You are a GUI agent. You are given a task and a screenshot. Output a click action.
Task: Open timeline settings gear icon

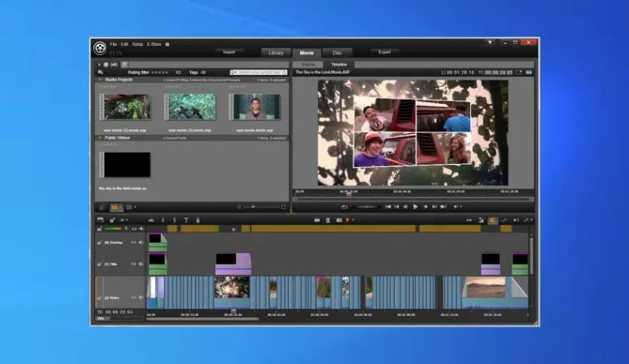[x=112, y=220]
